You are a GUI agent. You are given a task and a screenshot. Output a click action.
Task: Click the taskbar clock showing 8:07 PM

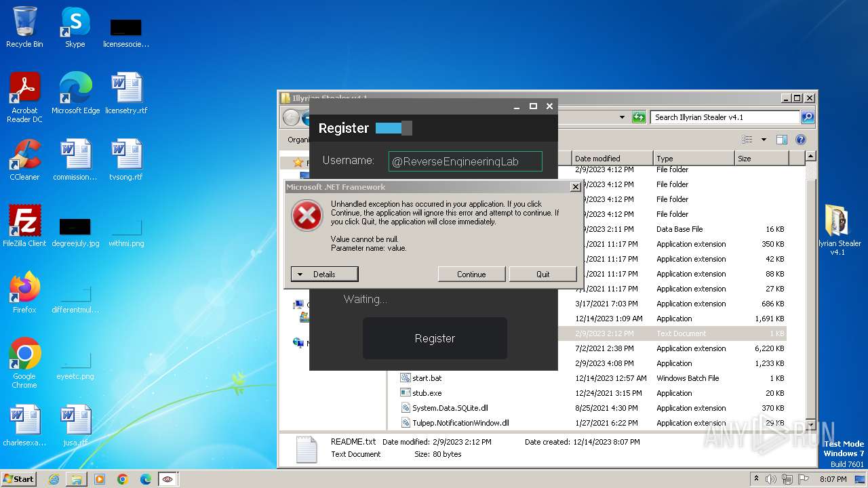tap(833, 479)
